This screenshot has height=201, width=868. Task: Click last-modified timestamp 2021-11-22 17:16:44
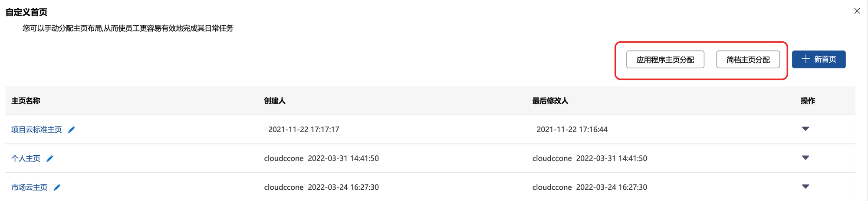(572, 130)
